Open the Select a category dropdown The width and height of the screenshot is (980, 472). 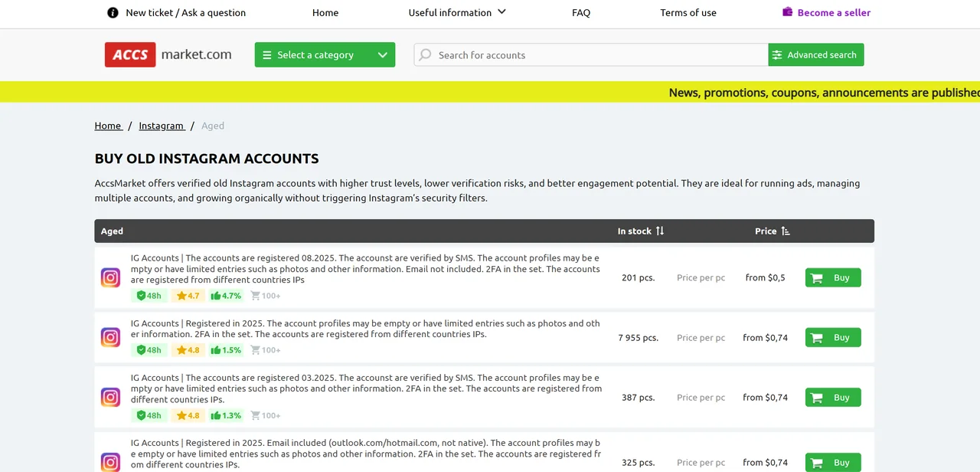325,55
